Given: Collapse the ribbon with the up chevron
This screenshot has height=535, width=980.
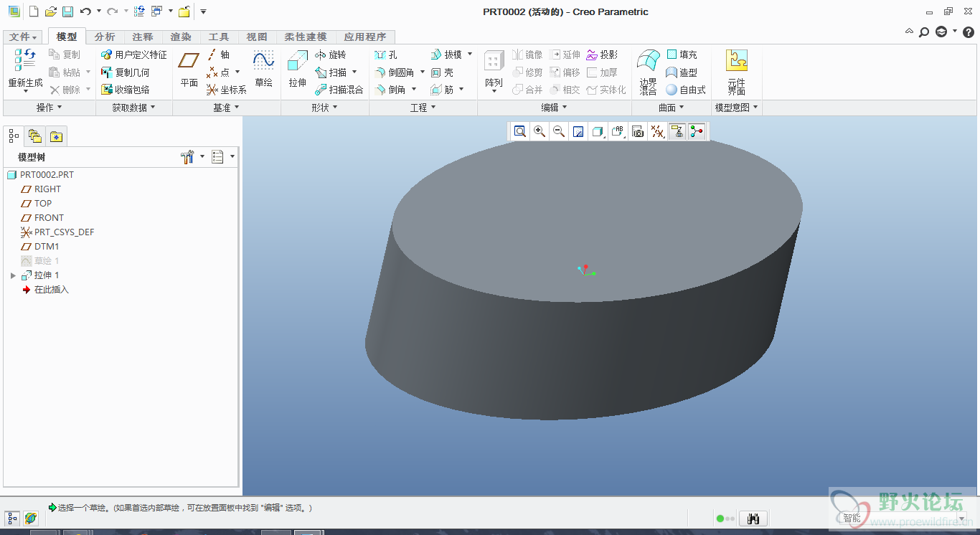Looking at the screenshot, I should [909, 32].
